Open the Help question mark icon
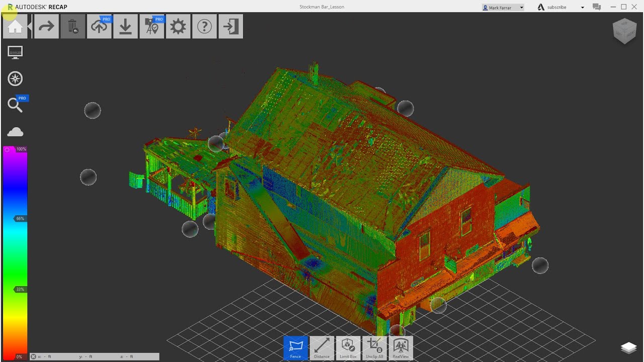The image size is (644, 362). 204,27
